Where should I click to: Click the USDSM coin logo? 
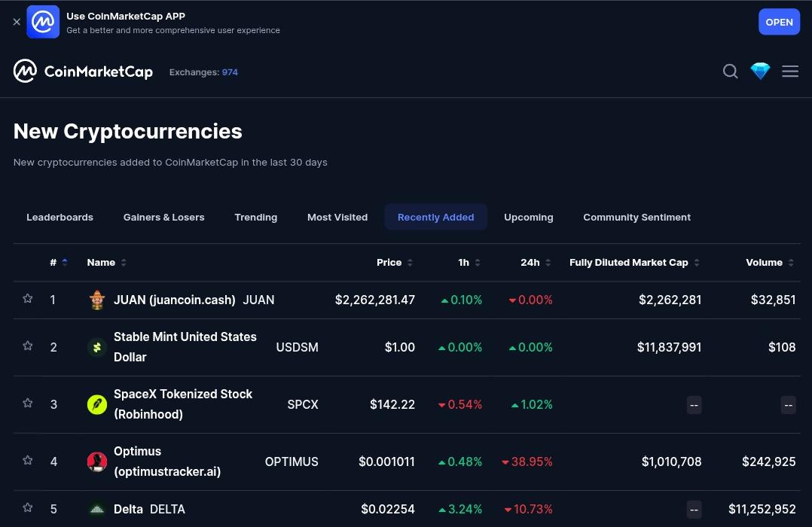[97, 347]
